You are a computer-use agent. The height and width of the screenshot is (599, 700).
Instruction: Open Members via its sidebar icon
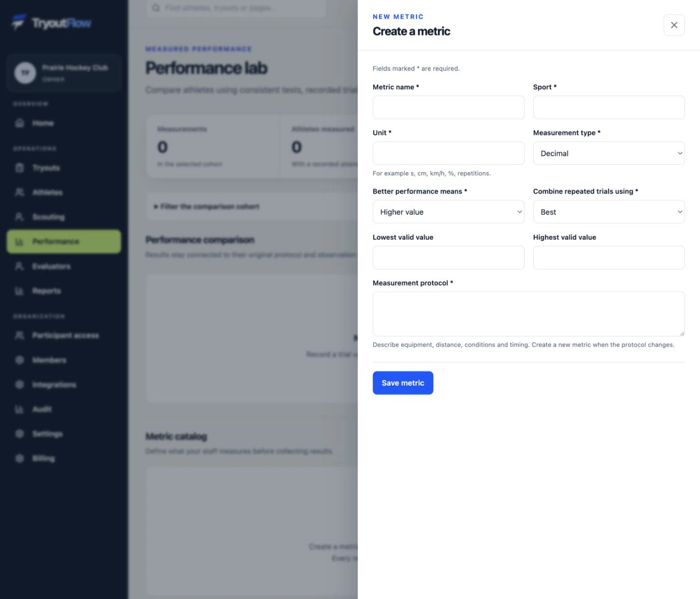[x=20, y=360]
